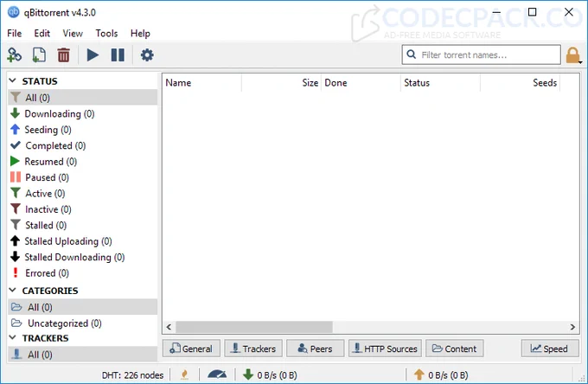The height and width of the screenshot is (384, 588).
Task: Focus the Filter torrent names field
Action: coord(482,54)
